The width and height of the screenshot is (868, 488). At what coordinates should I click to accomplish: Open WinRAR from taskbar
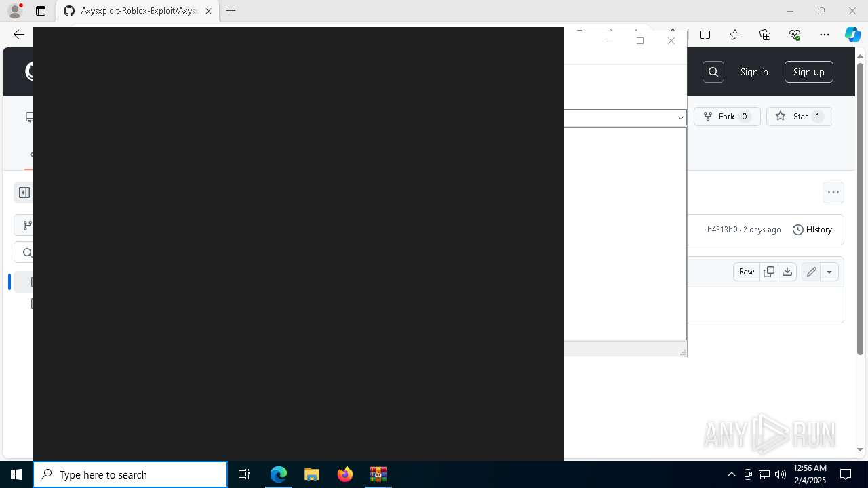378,474
